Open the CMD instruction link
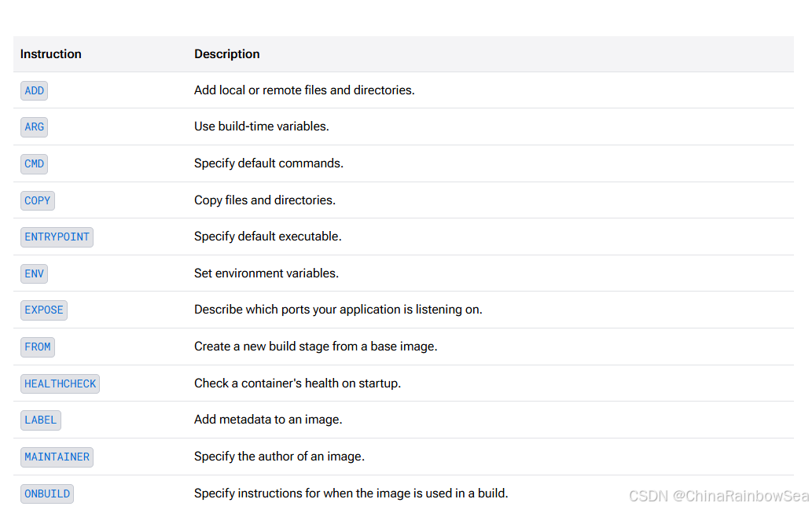 34,164
